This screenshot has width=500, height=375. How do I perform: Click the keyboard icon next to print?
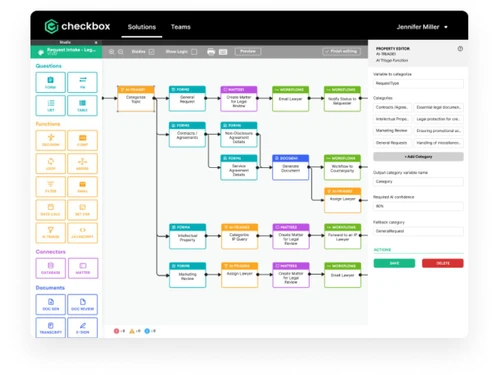(x=223, y=52)
